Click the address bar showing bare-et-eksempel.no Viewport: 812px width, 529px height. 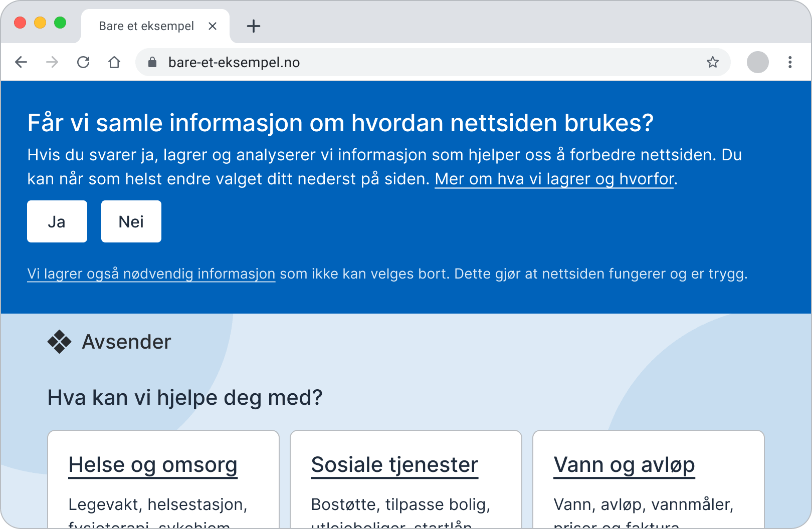coord(433,62)
